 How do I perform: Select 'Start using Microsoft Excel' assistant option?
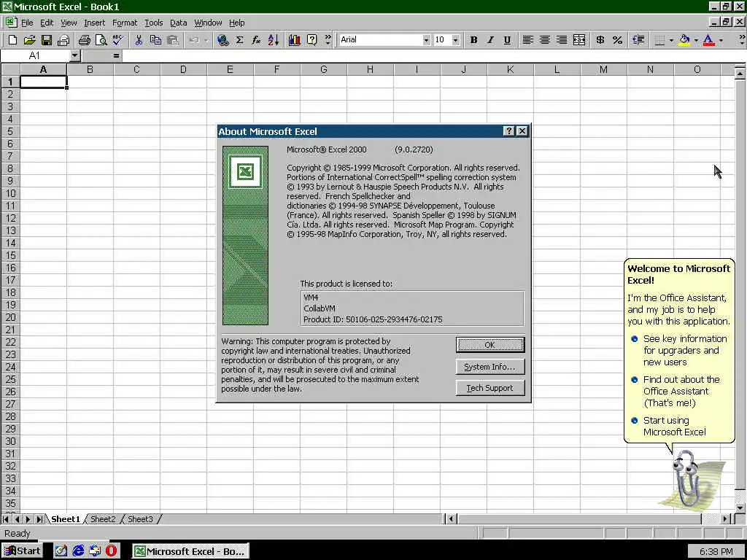[x=675, y=426]
